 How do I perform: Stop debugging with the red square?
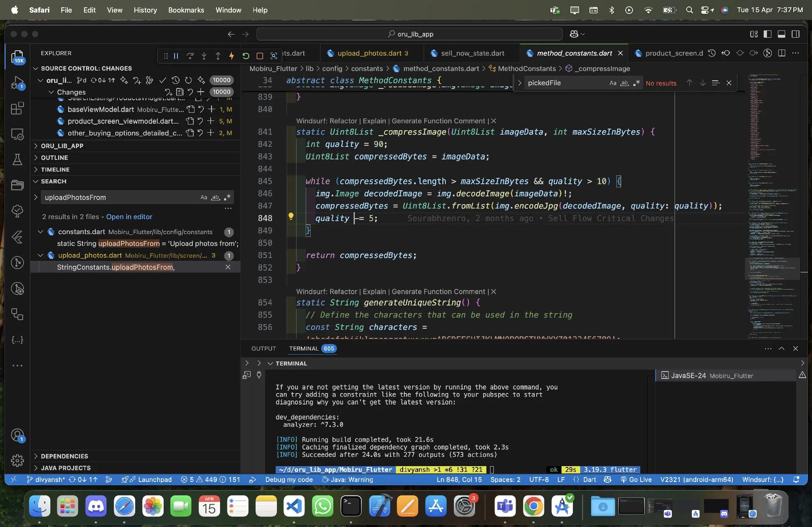click(x=260, y=56)
